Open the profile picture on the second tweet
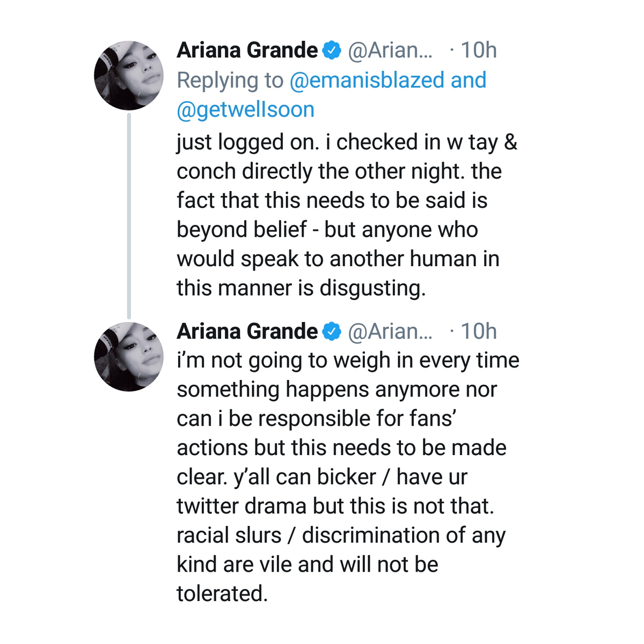The height and width of the screenshot is (644, 644). [129, 357]
